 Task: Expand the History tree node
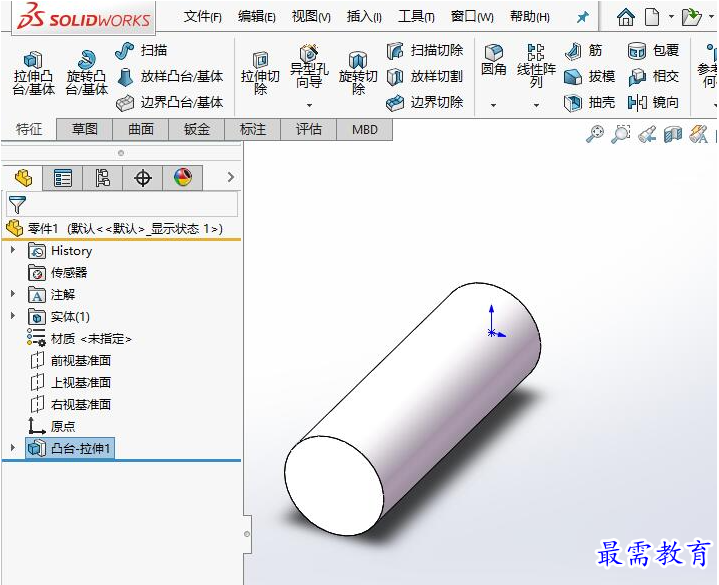(x=13, y=250)
